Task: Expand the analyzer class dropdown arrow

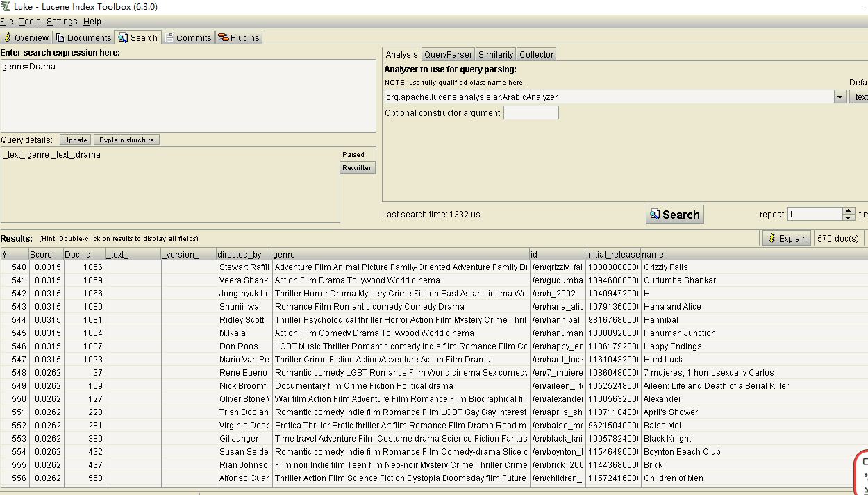Action: 840,97
